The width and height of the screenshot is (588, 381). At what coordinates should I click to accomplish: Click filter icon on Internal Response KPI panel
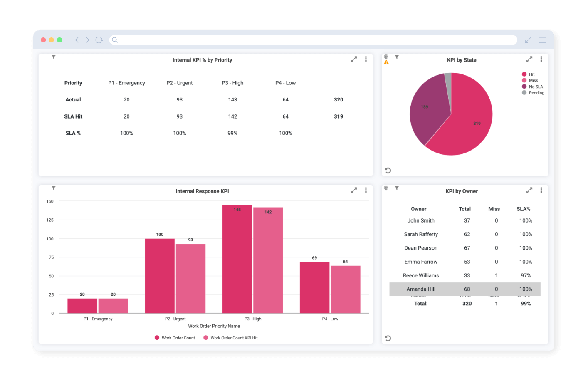(54, 188)
